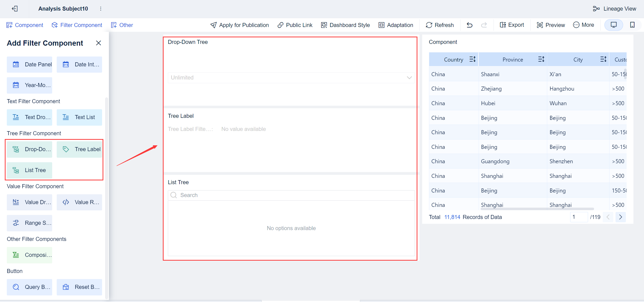Open Lineage View
This screenshot has height=302, width=644.
click(615, 9)
